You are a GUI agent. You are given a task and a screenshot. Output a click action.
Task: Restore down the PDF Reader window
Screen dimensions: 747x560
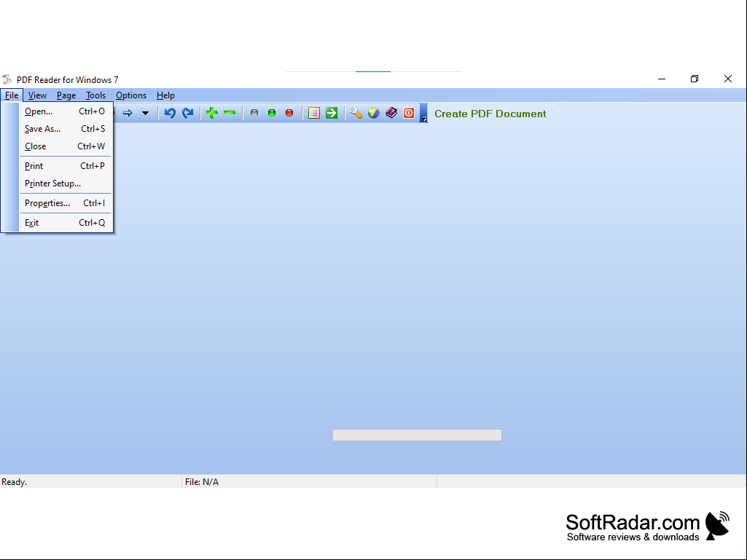pyautogui.click(x=695, y=79)
